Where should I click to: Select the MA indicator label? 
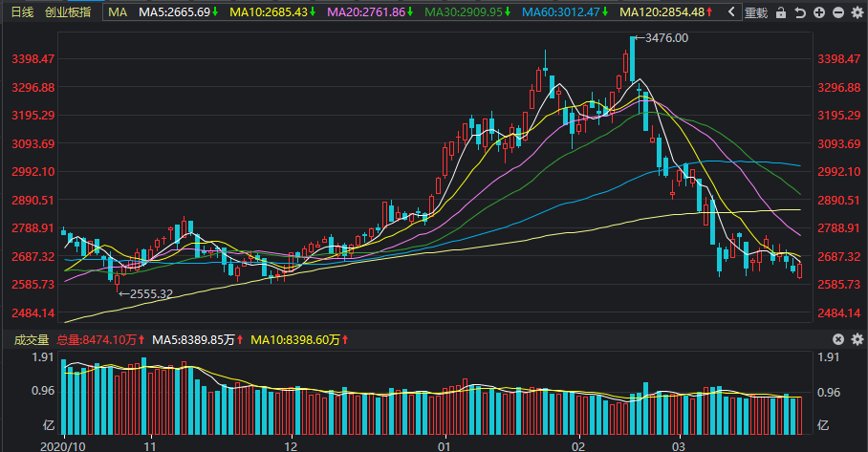[x=117, y=12]
